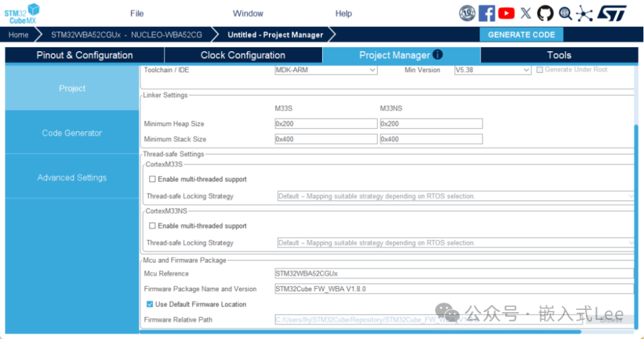Click the Mcu and Firmware Package label
The image size is (644, 339).
pyautogui.click(x=184, y=260)
